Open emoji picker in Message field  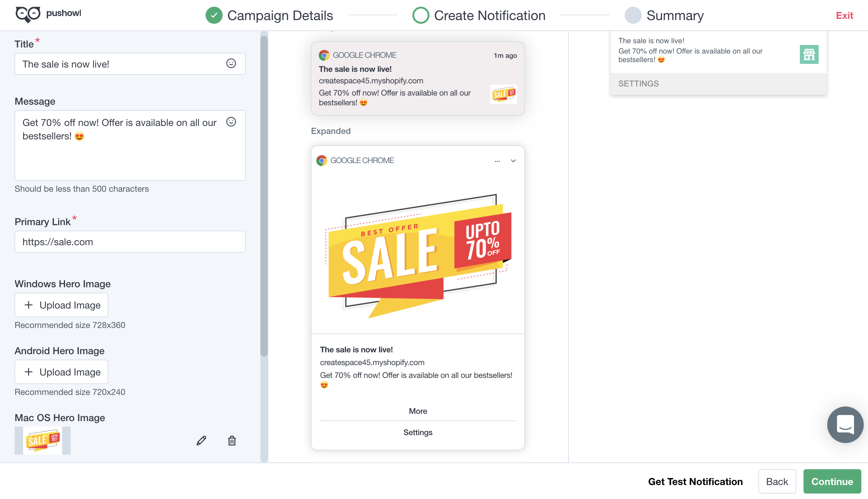pyautogui.click(x=231, y=122)
